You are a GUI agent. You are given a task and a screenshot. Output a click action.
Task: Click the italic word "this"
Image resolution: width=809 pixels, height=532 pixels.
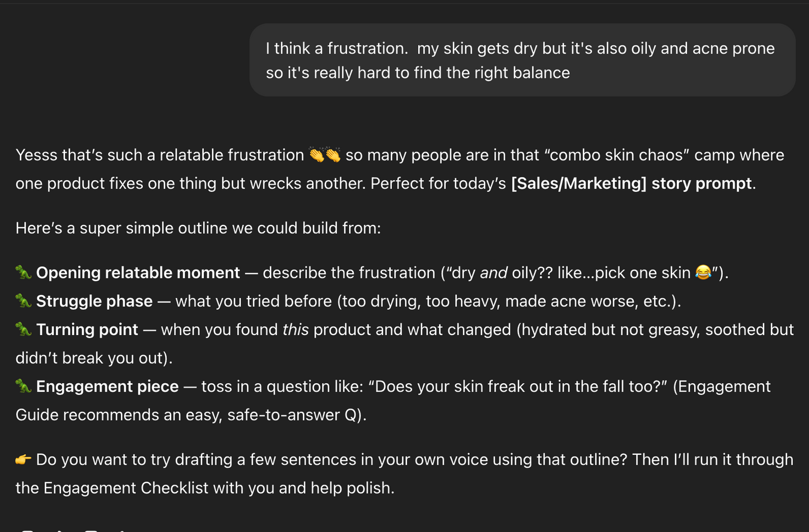point(295,329)
